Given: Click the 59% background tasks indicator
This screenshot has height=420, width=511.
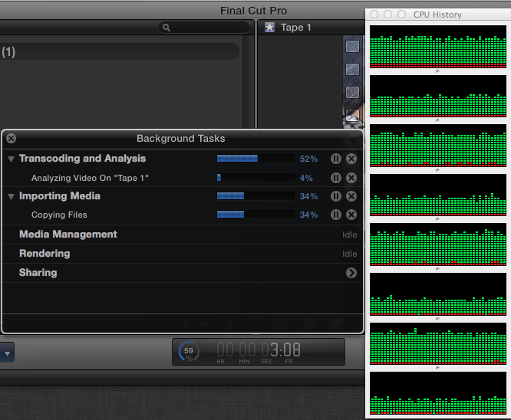Looking at the screenshot, I should (189, 352).
